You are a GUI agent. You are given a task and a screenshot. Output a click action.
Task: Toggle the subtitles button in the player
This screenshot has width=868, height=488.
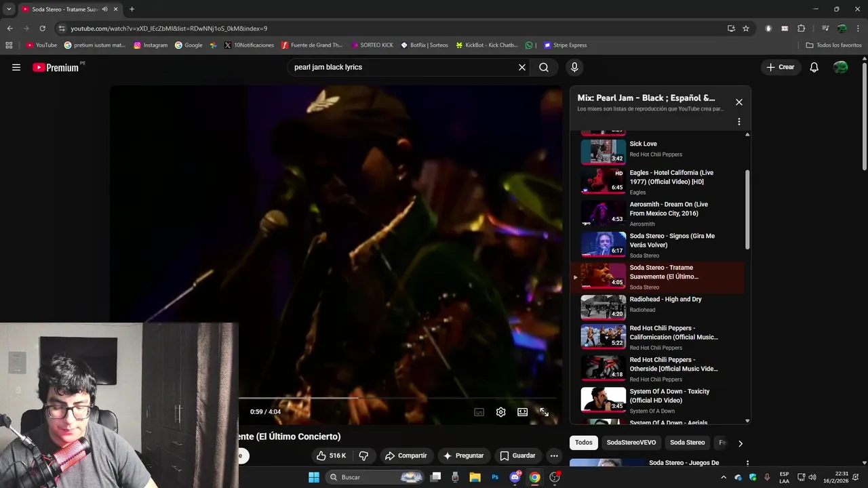point(479,412)
